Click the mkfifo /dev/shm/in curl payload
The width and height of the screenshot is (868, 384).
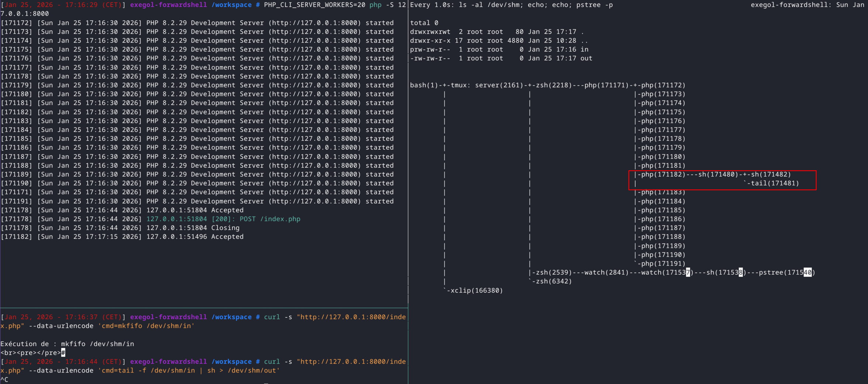(x=147, y=326)
